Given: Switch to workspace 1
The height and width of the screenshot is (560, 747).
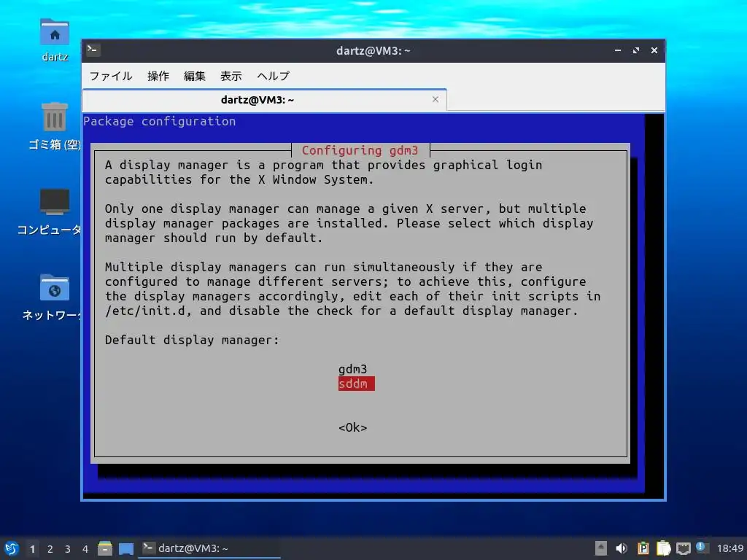Looking at the screenshot, I should point(32,549).
